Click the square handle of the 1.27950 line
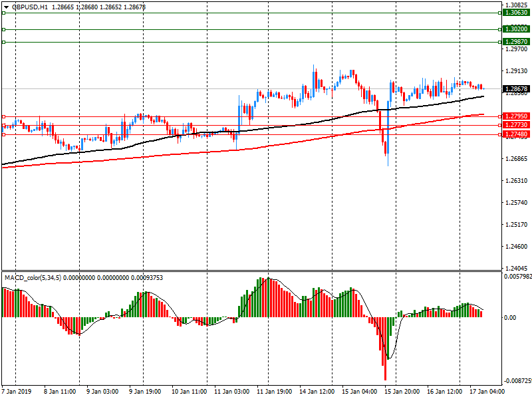This screenshot has height=399, width=532. click(3, 116)
